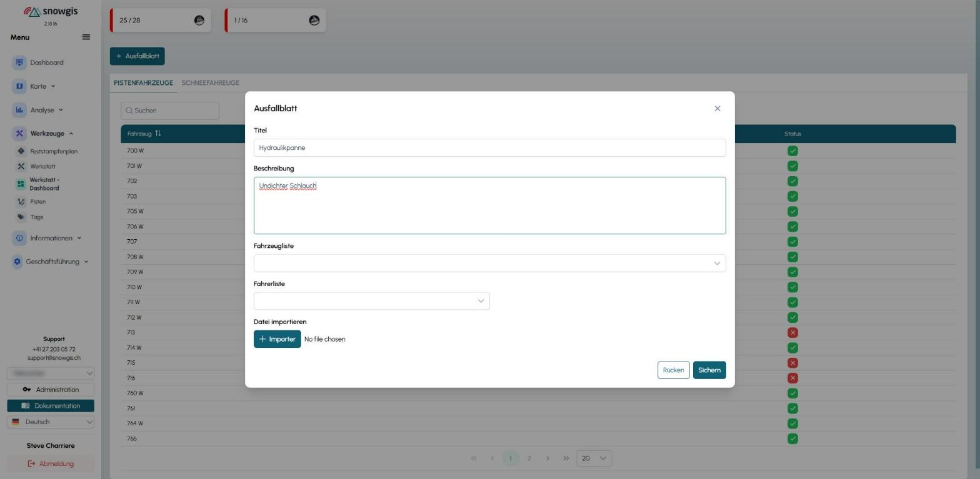Click the + Ausfallblatt button
The image size is (980, 479).
(137, 56)
